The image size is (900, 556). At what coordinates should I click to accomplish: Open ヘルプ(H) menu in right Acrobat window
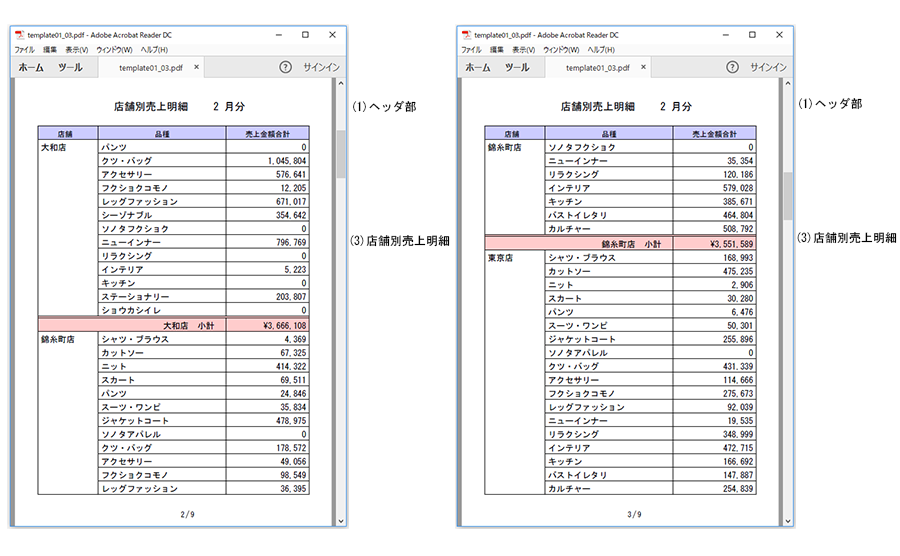[601, 50]
